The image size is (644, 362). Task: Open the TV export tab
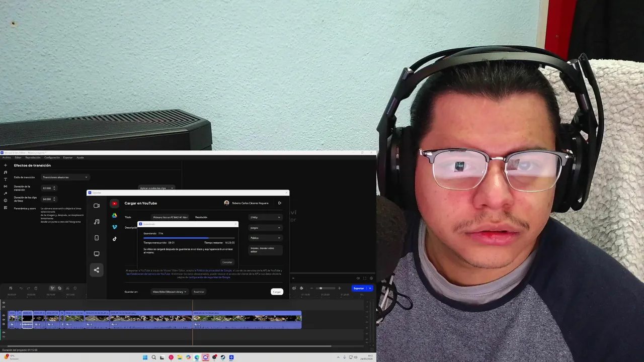pos(97,254)
